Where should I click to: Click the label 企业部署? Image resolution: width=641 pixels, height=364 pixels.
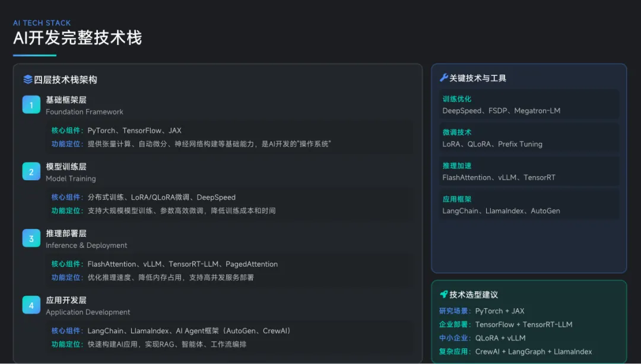coord(453,324)
